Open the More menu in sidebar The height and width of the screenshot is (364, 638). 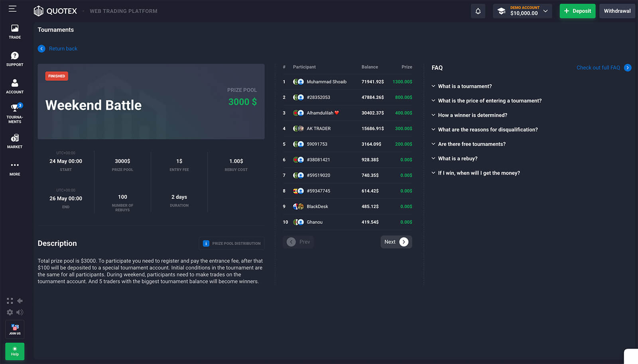click(x=15, y=168)
